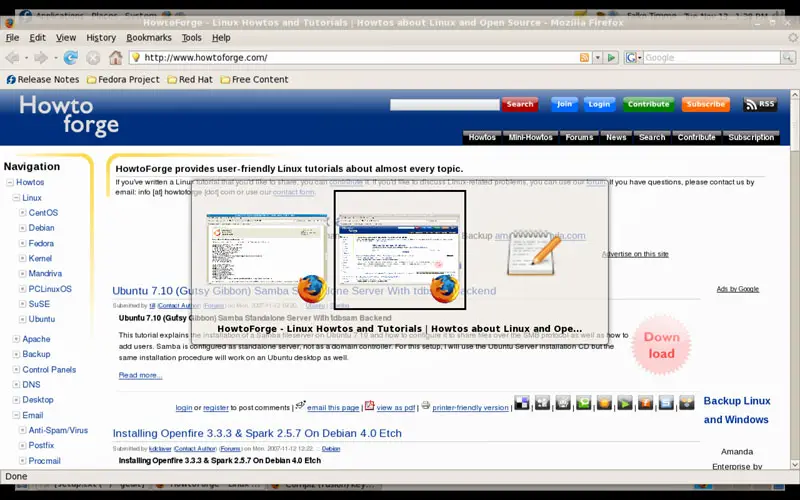800x500 pixels.
Task: Open the View menu
Action: [66, 38]
